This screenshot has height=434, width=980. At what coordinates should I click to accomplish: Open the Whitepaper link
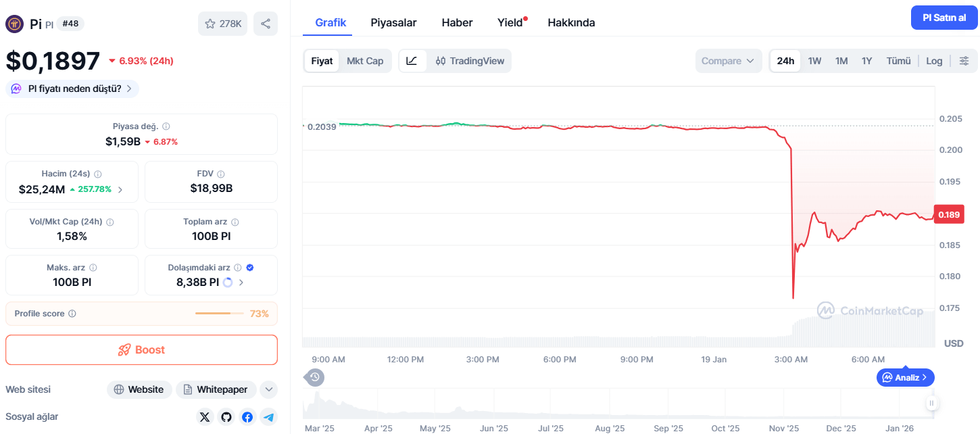(216, 389)
